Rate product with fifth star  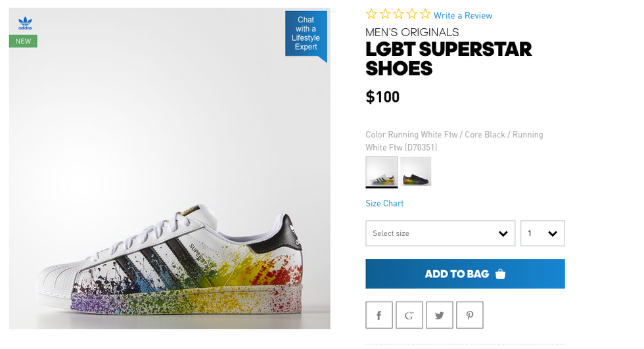point(425,14)
